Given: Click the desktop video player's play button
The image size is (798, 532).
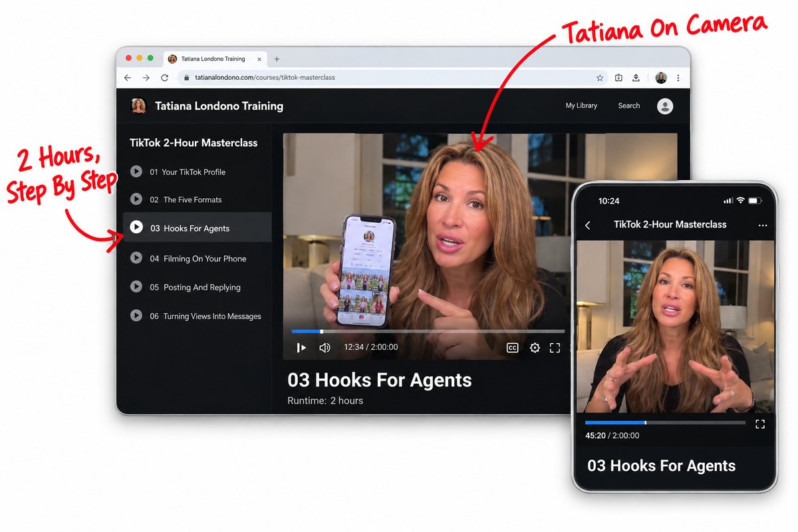Looking at the screenshot, I should [x=301, y=348].
